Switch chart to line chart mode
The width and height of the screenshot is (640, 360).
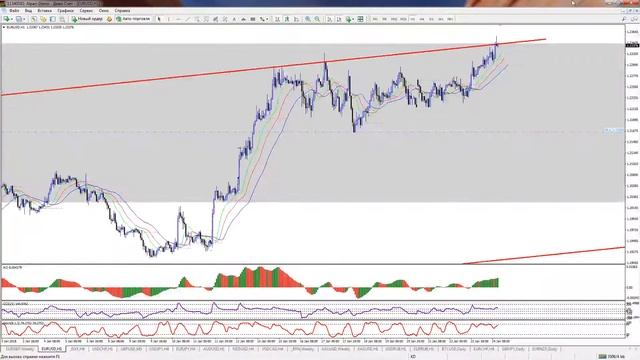pyautogui.click(x=296, y=19)
